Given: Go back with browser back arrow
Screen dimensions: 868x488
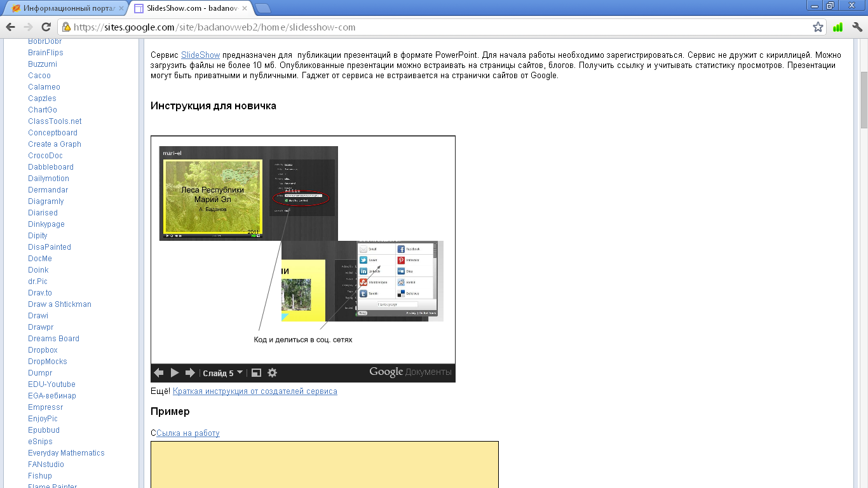Looking at the screenshot, I should [x=10, y=27].
